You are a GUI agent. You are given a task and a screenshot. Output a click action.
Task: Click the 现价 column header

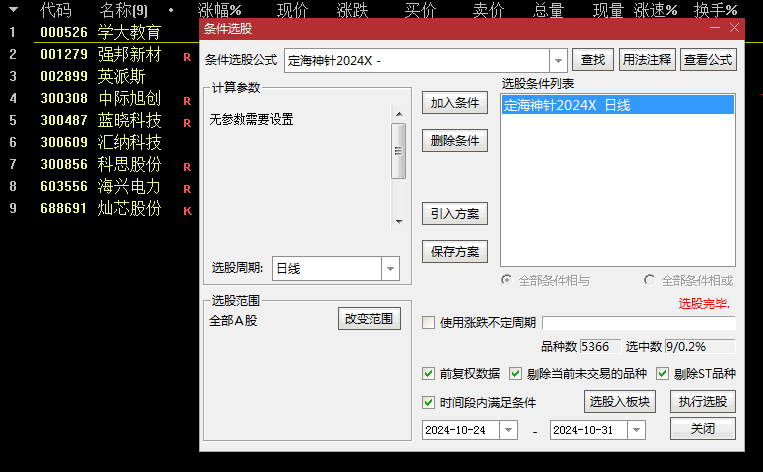click(292, 10)
